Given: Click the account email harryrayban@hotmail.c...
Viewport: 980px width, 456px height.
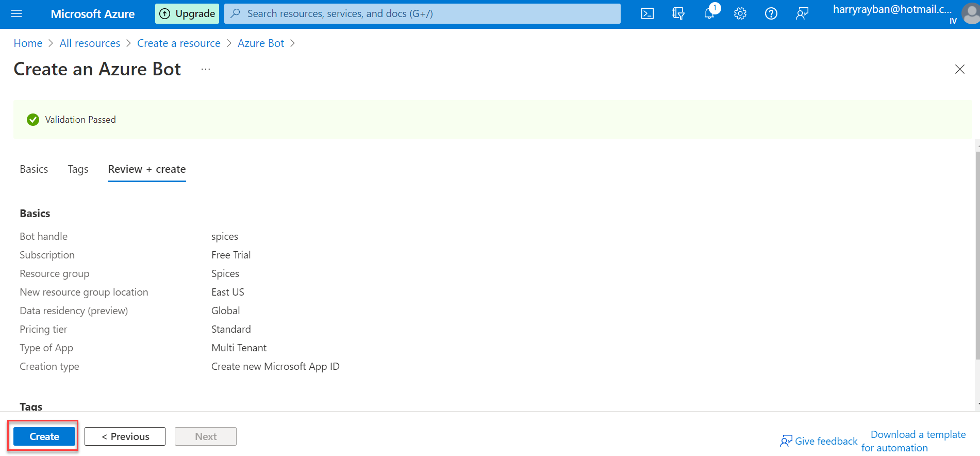Looking at the screenshot, I should pyautogui.click(x=892, y=9).
